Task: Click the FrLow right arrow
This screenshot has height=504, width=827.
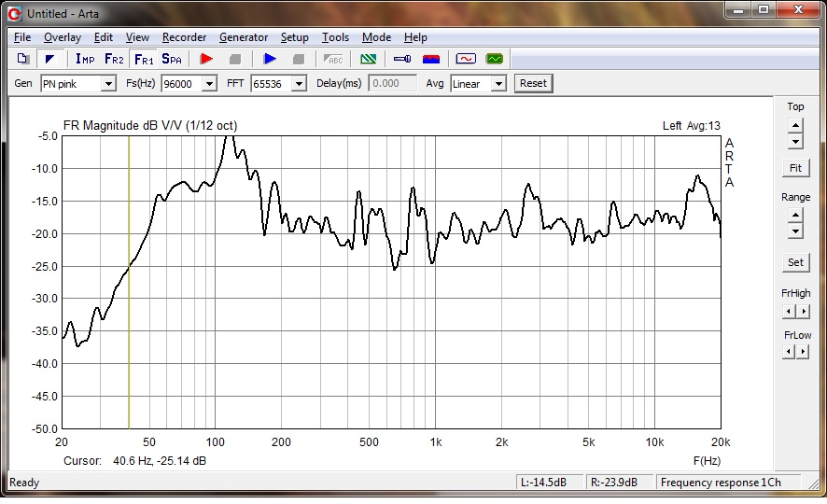Action: (x=803, y=352)
